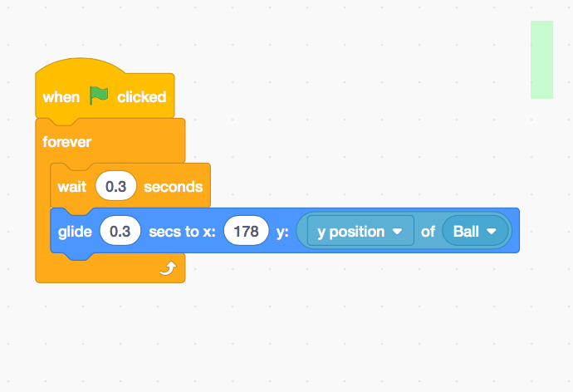Open the 'Ball' sprite dropdown

[x=475, y=231]
